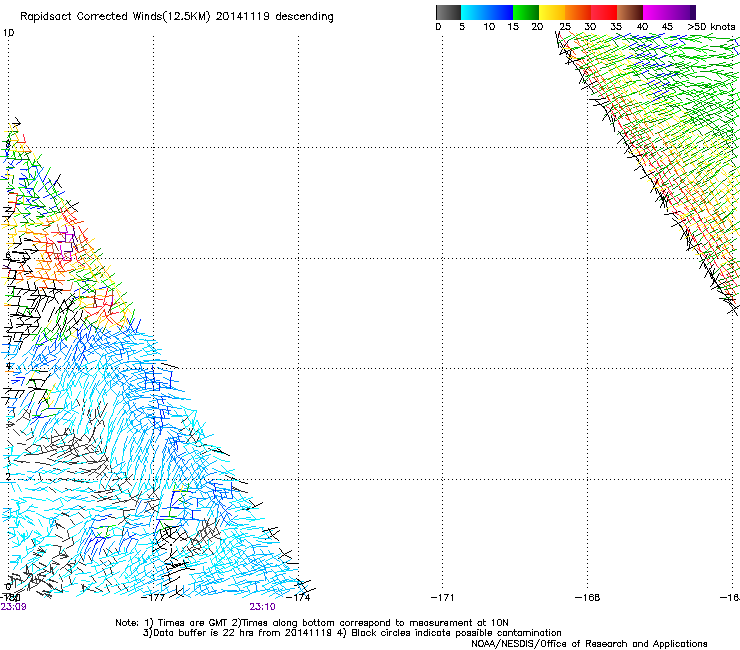Screen dimensions: 740x650
Task: Click the '25' label under the color bar
Action: pyautogui.click(x=565, y=27)
